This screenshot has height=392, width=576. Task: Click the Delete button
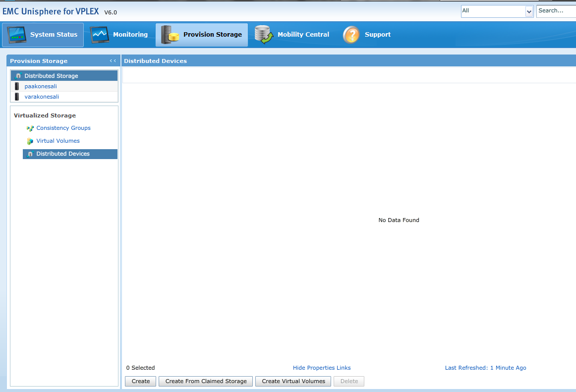349,382
